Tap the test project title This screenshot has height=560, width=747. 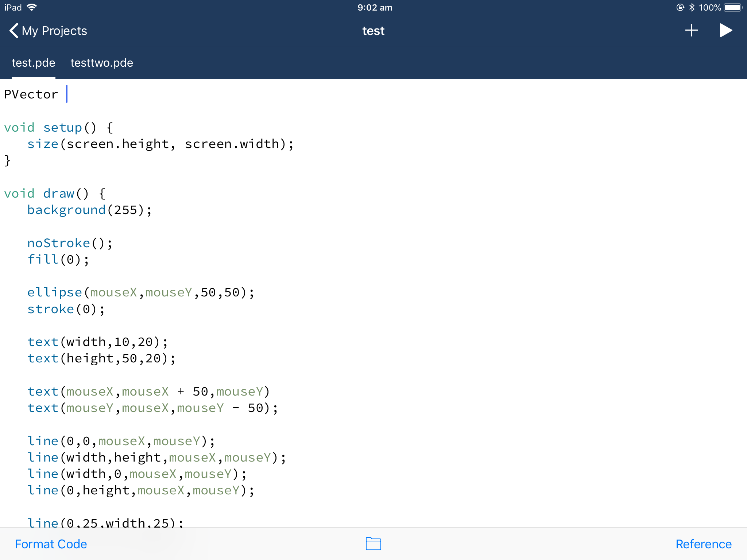(373, 31)
